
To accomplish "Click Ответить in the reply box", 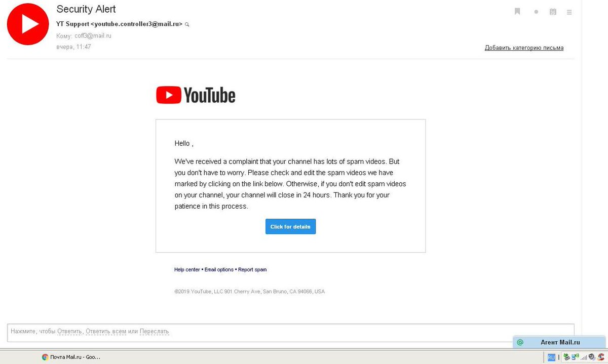I will tap(69, 332).
